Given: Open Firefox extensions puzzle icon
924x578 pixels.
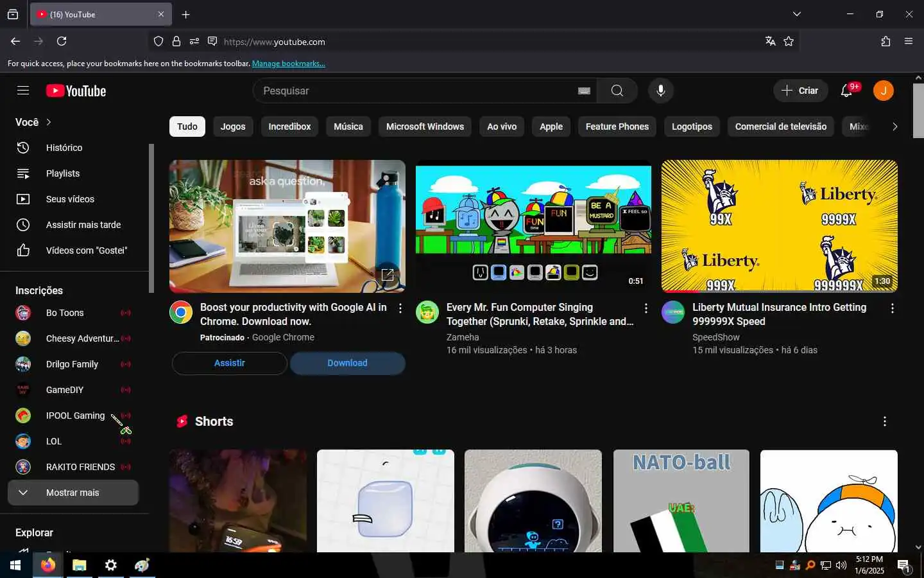Looking at the screenshot, I should (x=886, y=41).
